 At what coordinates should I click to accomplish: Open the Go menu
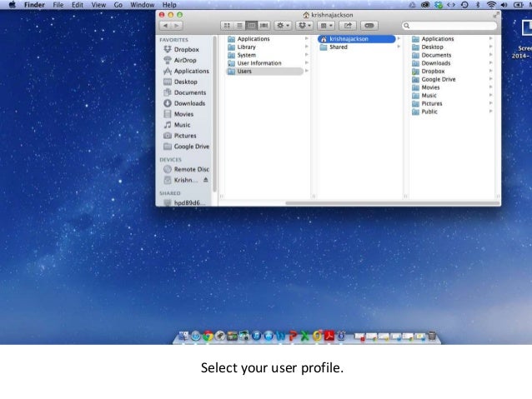(x=118, y=5)
